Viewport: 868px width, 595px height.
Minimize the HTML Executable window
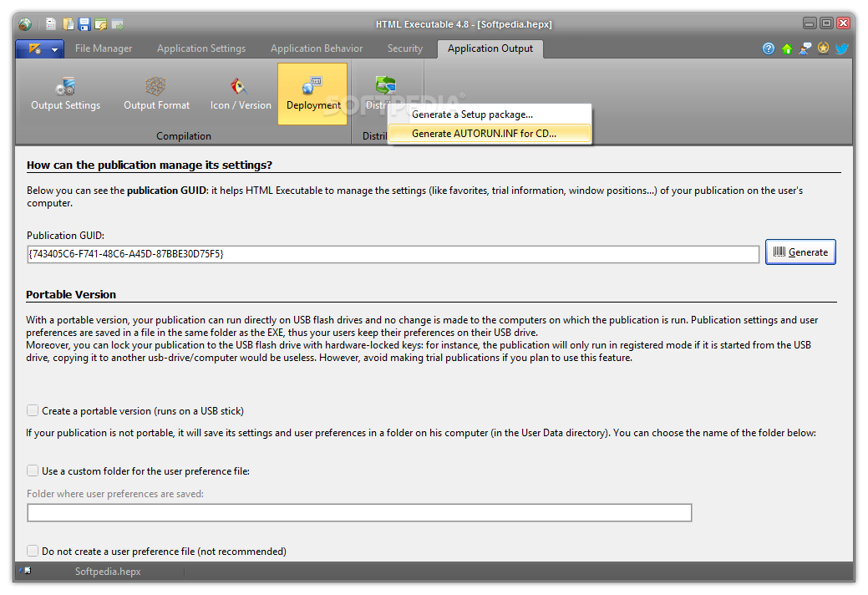tap(810, 23)
